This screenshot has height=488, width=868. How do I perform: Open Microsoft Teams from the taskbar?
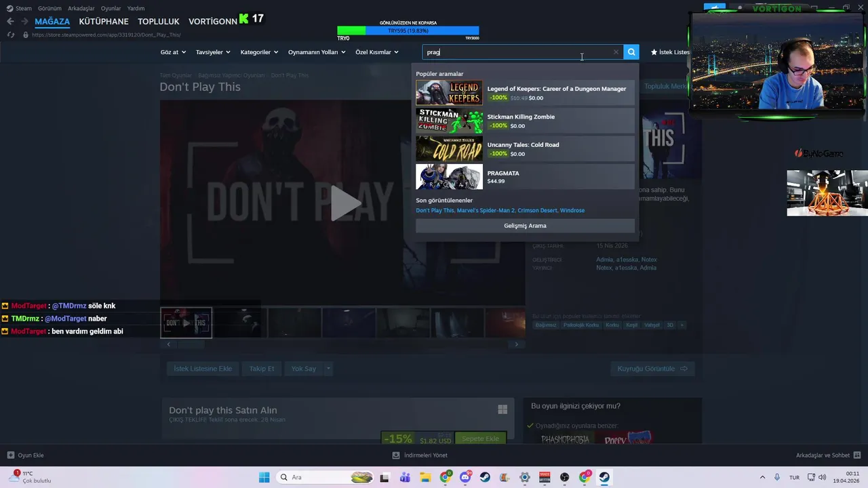coord(405,477)
